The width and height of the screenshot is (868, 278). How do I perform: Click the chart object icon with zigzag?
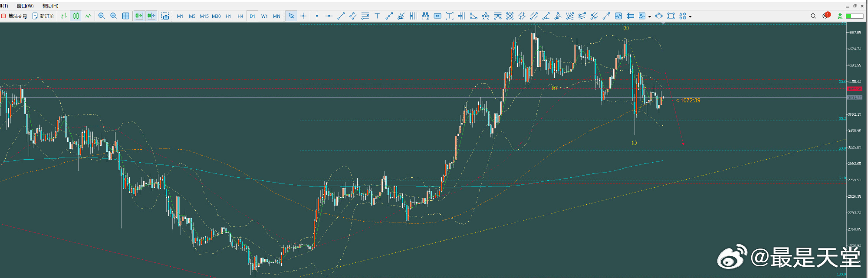tap(618, 16)
